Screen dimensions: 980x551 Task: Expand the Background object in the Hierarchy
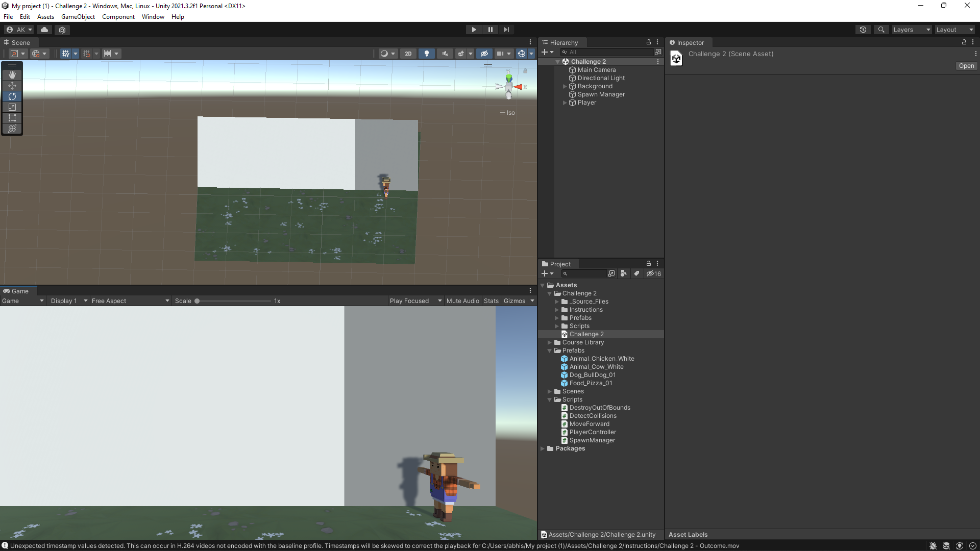coord(565,86)
